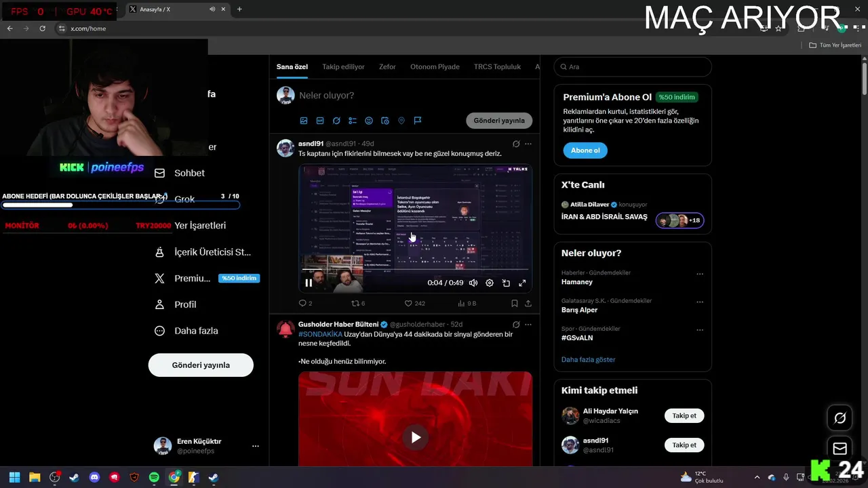Click composer Gönderi yayınla button

499,121
